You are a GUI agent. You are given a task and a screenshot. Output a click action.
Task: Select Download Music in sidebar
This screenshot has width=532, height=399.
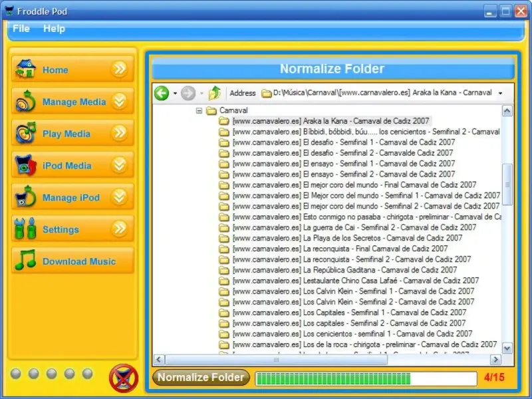tap(72, 261)
